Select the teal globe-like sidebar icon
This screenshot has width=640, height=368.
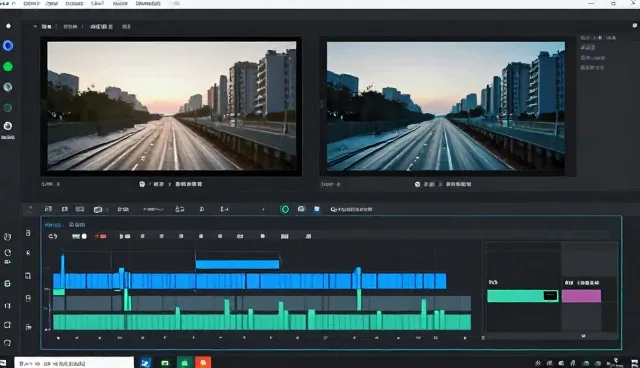[8, 87]
